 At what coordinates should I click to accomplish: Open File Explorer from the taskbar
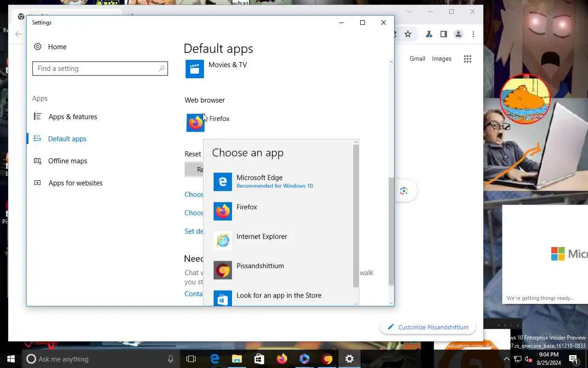point(237,359)
